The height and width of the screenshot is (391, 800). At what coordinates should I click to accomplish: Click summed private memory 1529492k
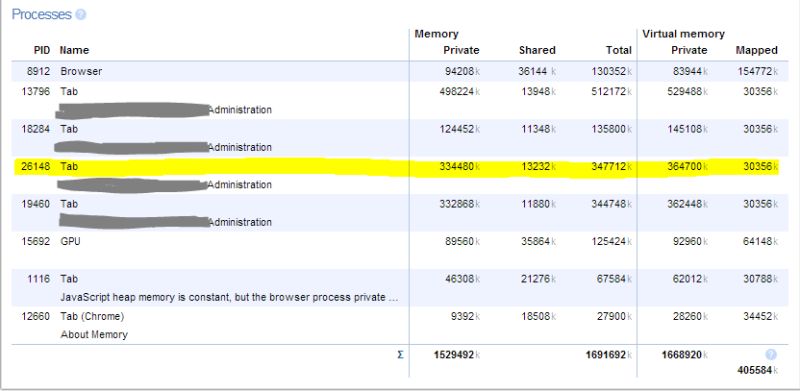coord(457,355)
